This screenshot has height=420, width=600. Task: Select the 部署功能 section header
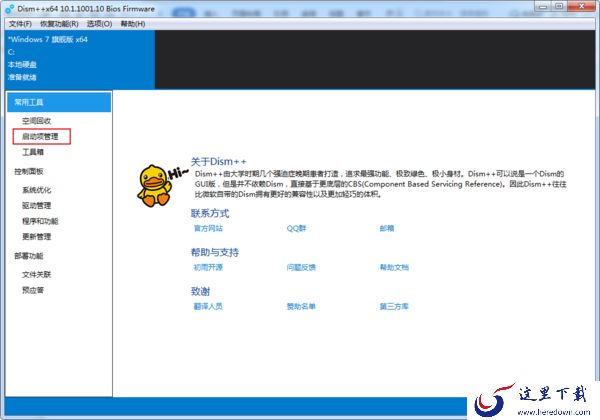click(x=29, y=256)
